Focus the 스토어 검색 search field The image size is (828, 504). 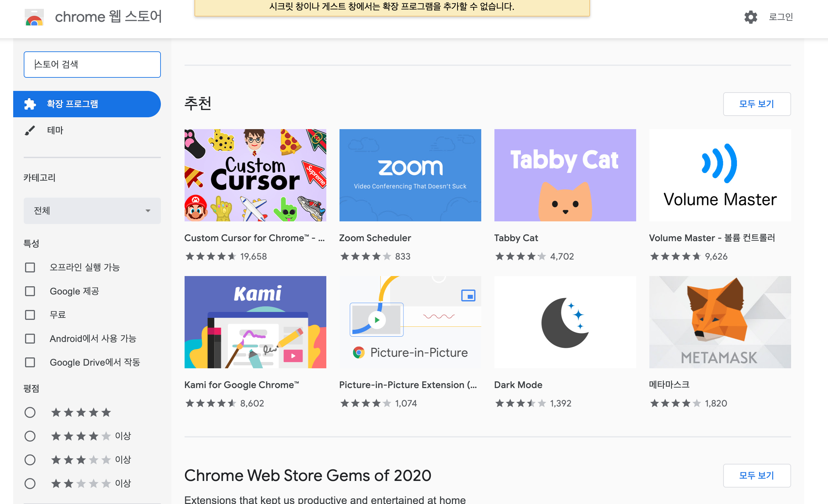(92, 64)
